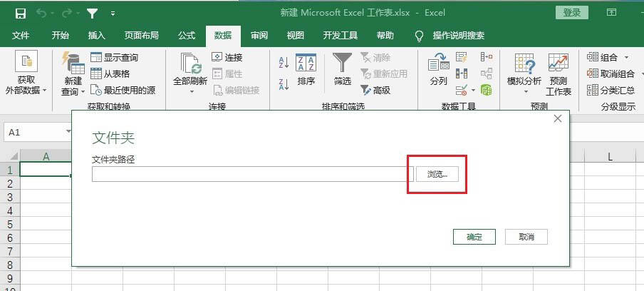The height and width of the screenshot is (291, 644).
Task: Open the 模拟分析 what-if analysis dropdown
Action: point(524,74)
